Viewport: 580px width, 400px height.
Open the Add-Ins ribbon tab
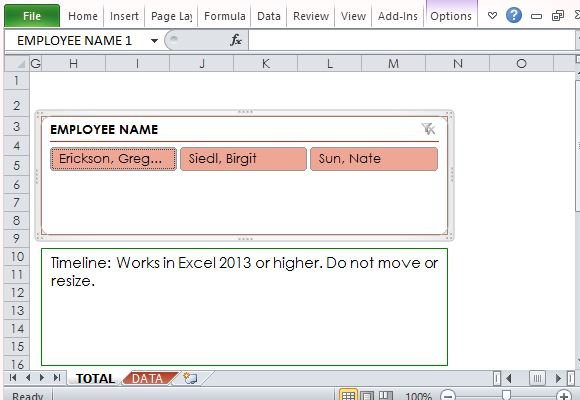point(398,16)
